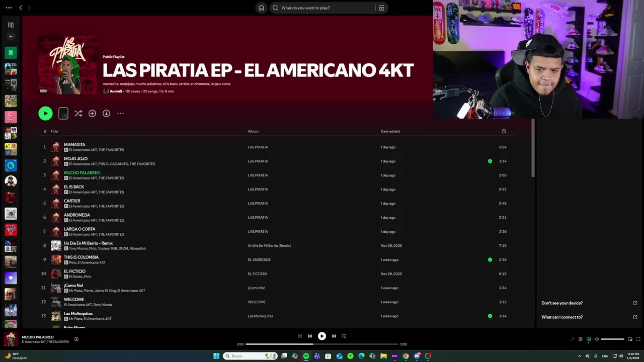Resume playback in bottom player bar
The image size is (644, 362).
click(x=322, y=336)
